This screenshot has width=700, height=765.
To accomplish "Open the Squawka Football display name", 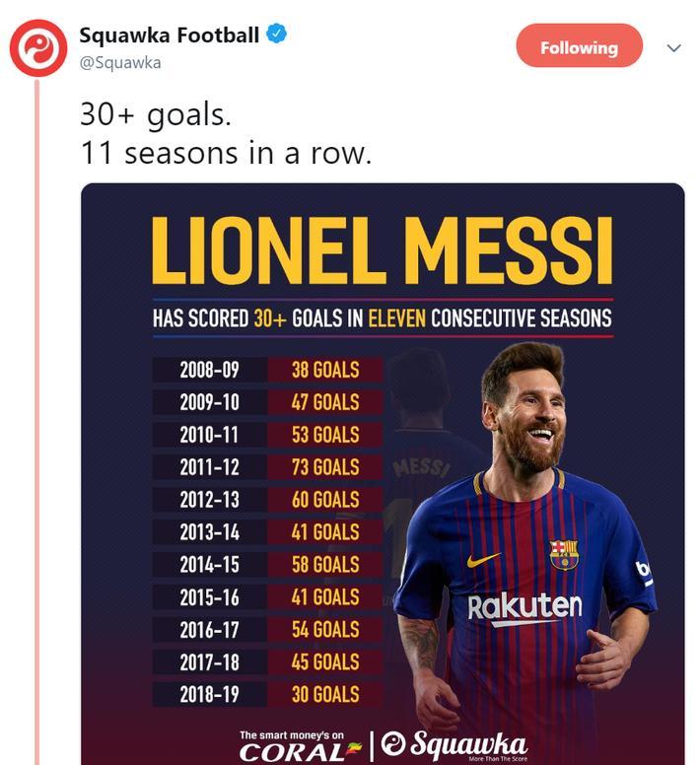I will pyautogui.click(x=169, y=35).
